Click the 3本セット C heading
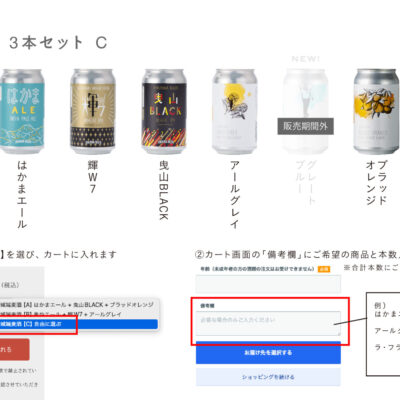This screenshot has height=400, width=400. pyautogui.click(x=58, y=43)
